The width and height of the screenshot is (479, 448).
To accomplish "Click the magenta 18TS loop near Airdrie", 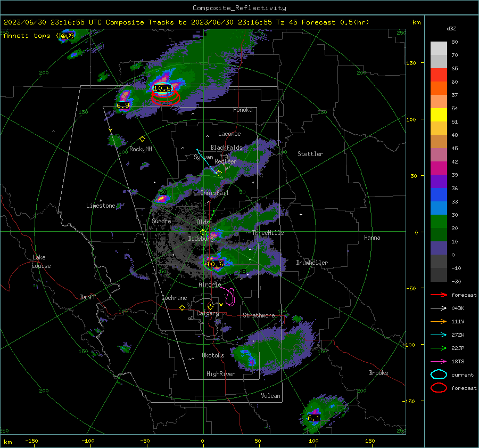I will 230,297.
